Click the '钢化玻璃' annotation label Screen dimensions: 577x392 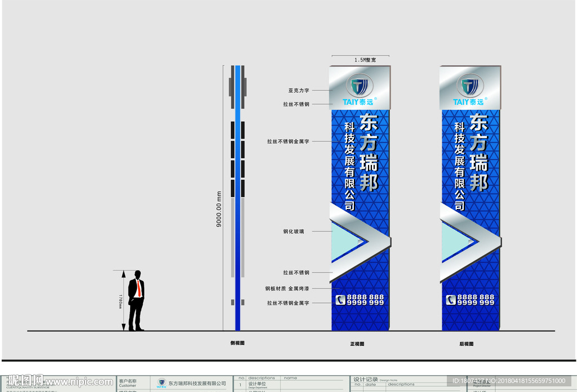(x=294, y=231)
